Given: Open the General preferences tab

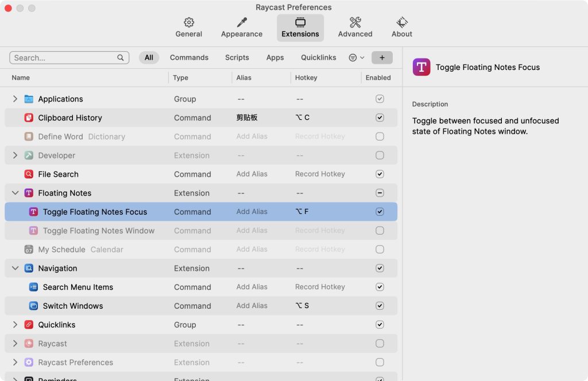Looking at the screenshot, I should tap(188, 28).
